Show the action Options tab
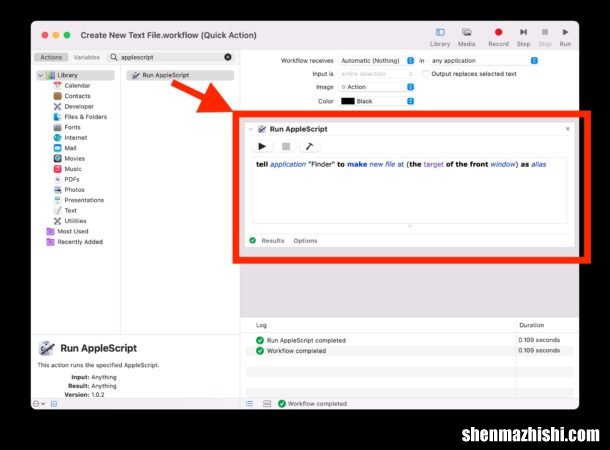The image size is (610, 450). pyautogui.click(x=305, y=241)
